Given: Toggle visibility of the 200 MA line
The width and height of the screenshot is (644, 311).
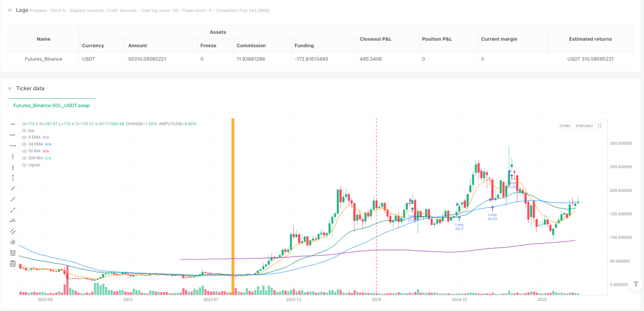Looking at the screenshot, I should pyautogui.click(x=24, y=158).
